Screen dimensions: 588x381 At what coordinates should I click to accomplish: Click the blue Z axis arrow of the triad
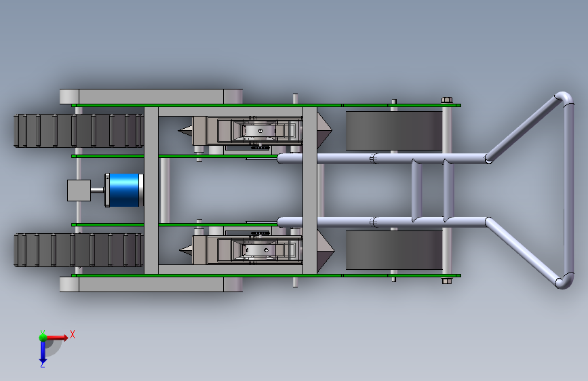pyautogui.click(x=43, y=353)
